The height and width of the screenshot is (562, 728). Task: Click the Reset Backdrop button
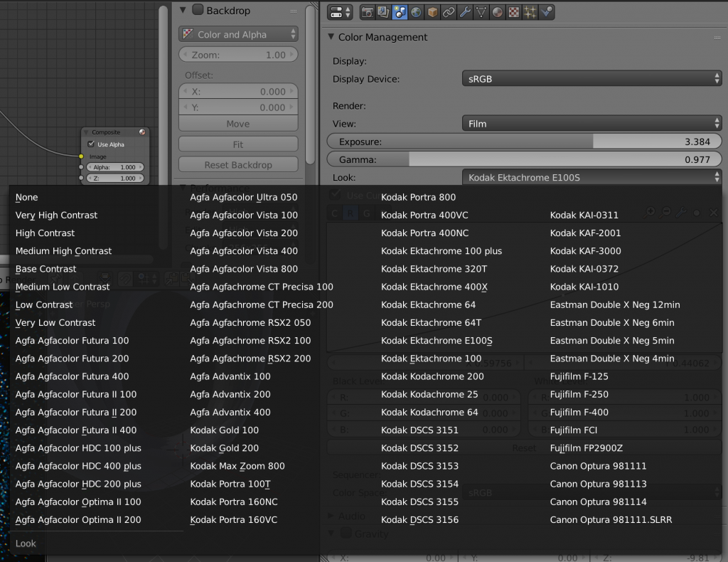tap(238, 164)
